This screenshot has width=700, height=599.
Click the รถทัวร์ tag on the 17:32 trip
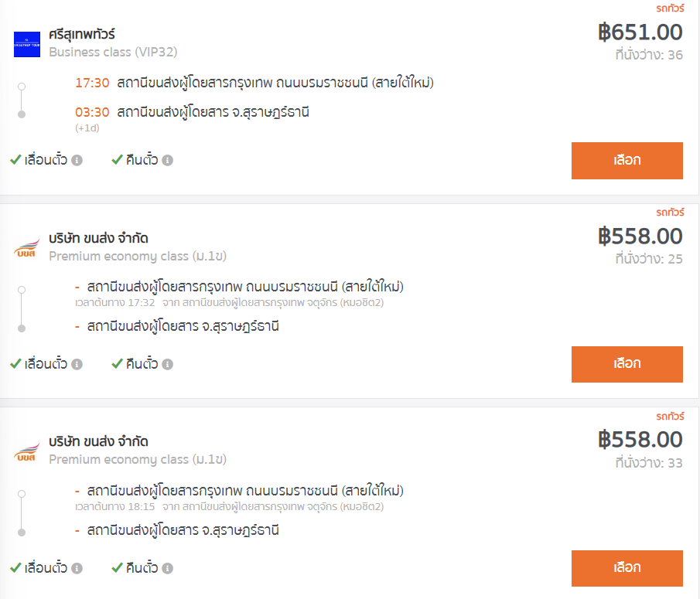tap(670, 213)
